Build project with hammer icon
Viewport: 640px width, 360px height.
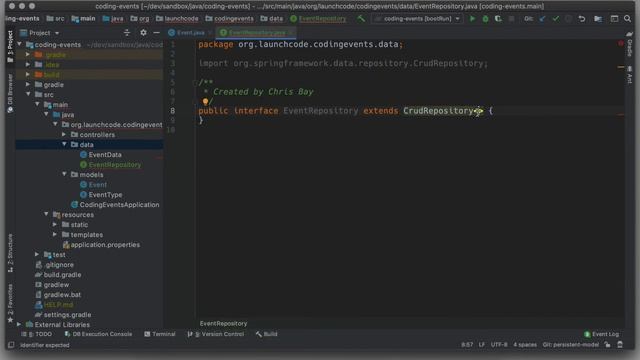(x=361, y=19)
